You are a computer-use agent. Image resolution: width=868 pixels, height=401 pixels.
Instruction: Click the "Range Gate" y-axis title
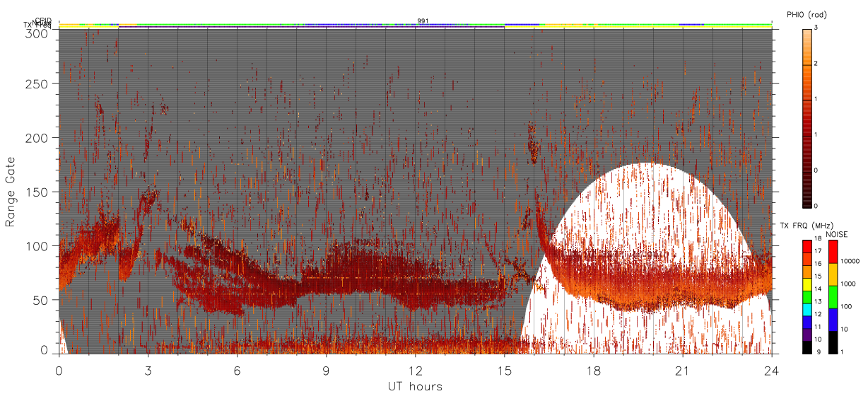pyautogui.click(x=11, y=192)
